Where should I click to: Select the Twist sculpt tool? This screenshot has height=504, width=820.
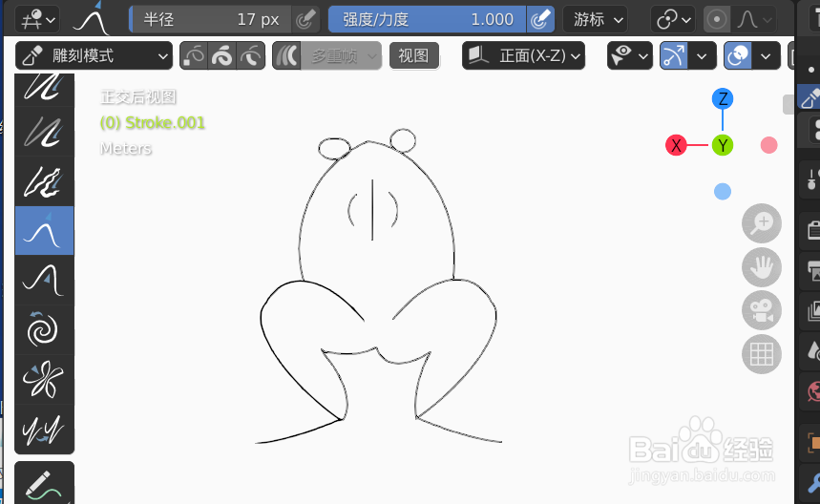pos(44,330)
